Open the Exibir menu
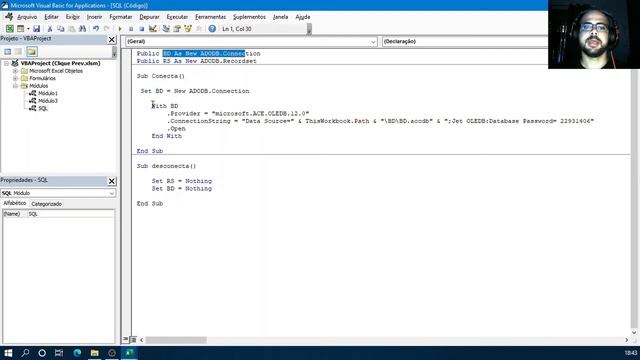 (73, 17)
